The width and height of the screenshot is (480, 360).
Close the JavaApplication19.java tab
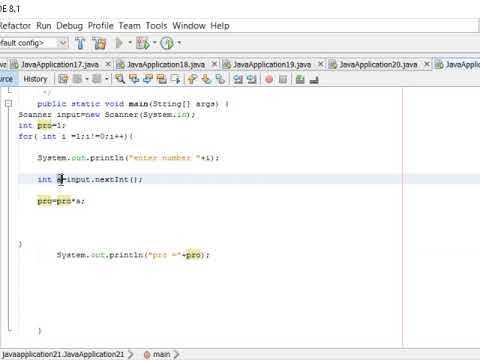click(x=321, y=64)
